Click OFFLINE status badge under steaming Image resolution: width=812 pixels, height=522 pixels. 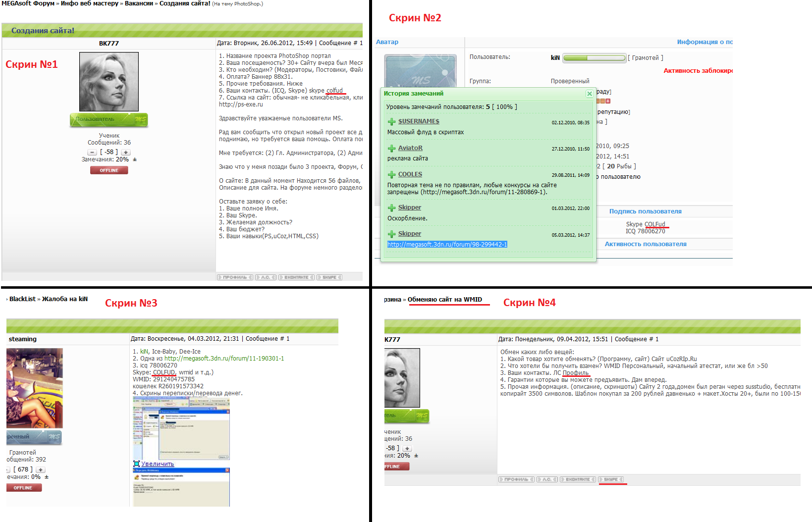pyautogui.click(x=24, y=488)
